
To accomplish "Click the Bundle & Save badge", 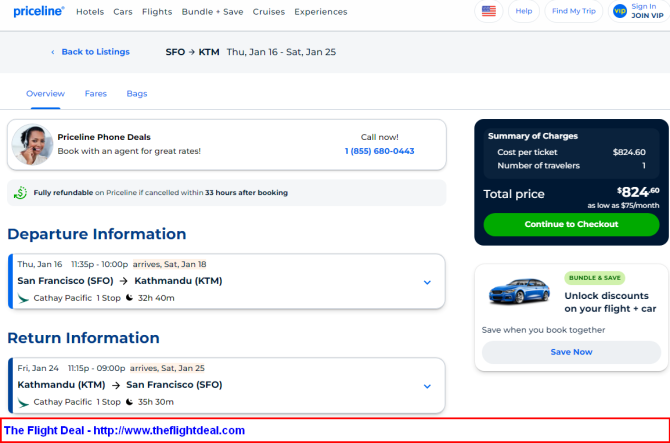I will 594,278.
